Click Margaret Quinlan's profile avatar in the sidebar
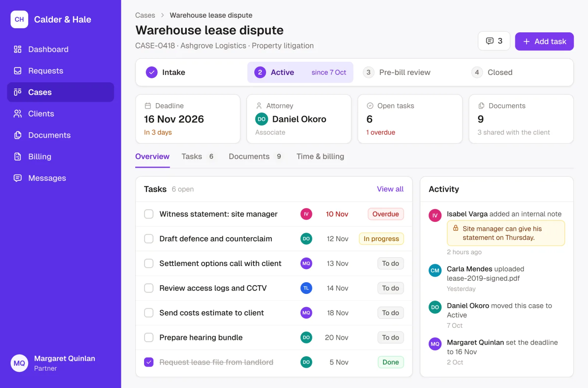The width and height of the screenshot is (588, 388). pyautogui.click(x=19, y=363)
